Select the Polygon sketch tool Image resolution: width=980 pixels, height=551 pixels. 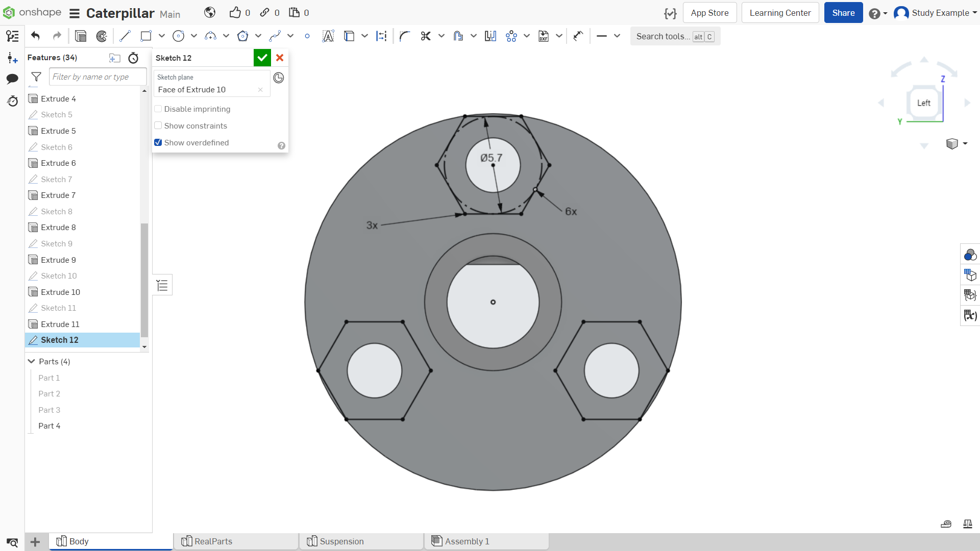[x=243, y=36]
